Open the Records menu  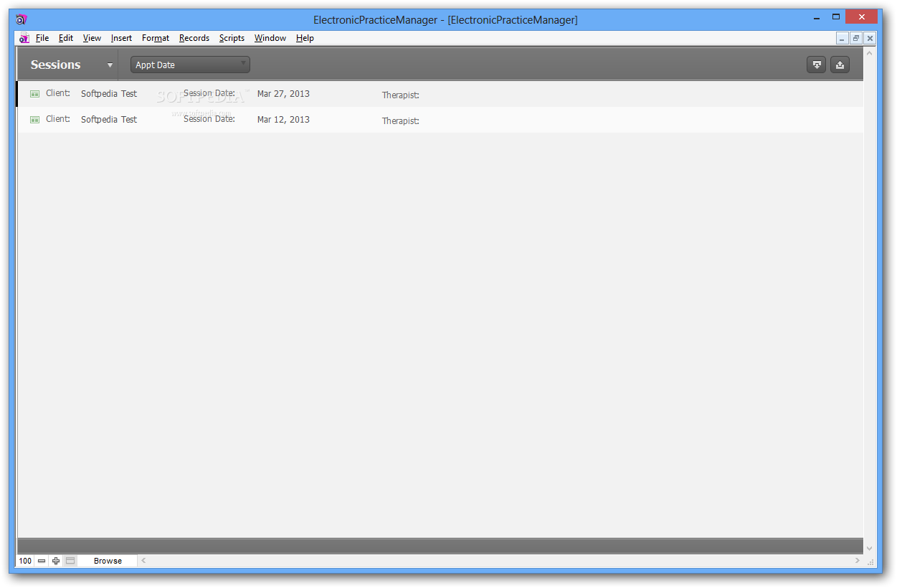[x=194, y=38]
